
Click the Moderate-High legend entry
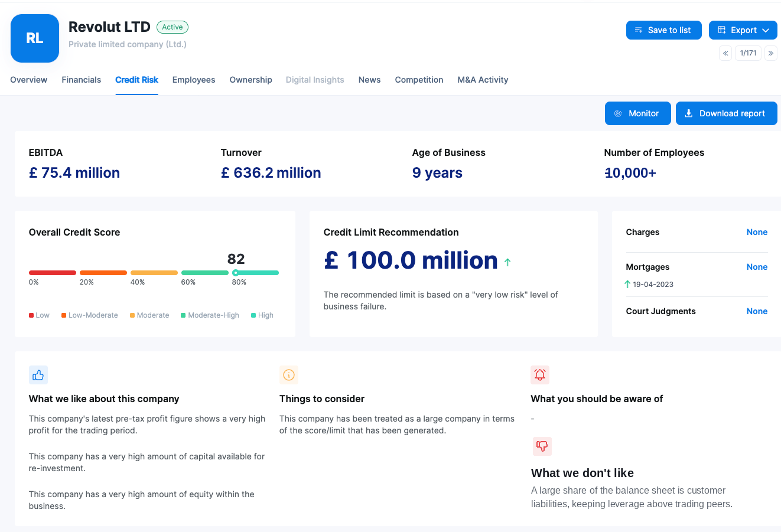pos(210,315)
